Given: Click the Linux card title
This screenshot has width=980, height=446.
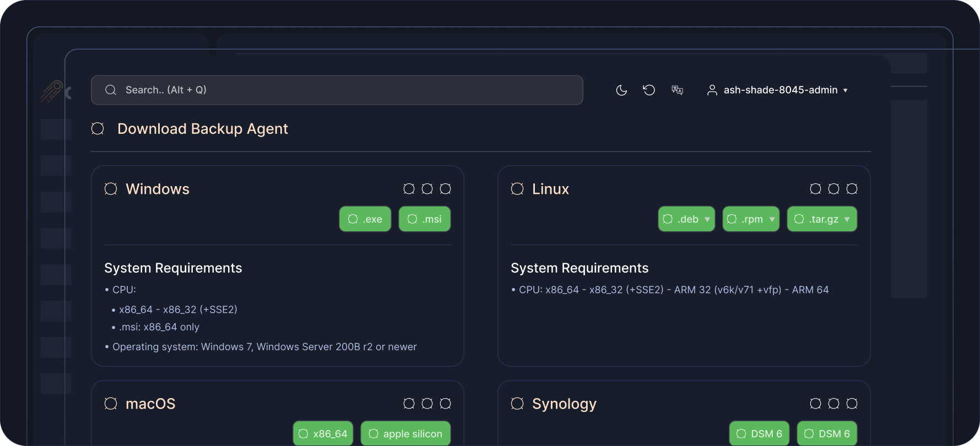Looking at the screenshot, I should [550, 189].
